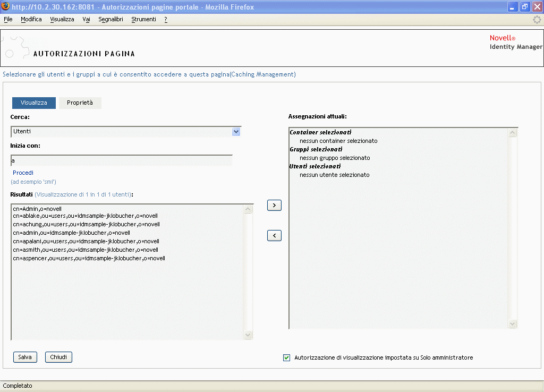Click results list scrollbar up arrow
544x392 pixels.
tap(248, 209)
